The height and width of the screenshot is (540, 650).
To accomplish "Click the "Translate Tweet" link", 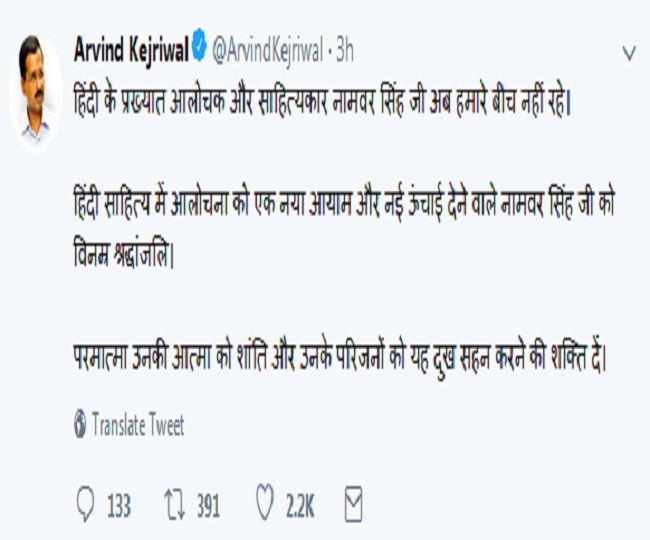I will pos(138,425).
